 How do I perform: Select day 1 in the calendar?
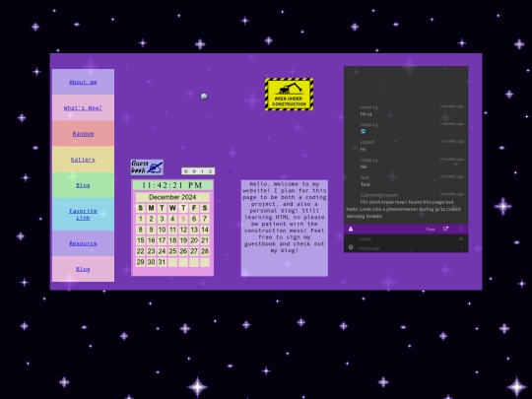tap(141, 219)
